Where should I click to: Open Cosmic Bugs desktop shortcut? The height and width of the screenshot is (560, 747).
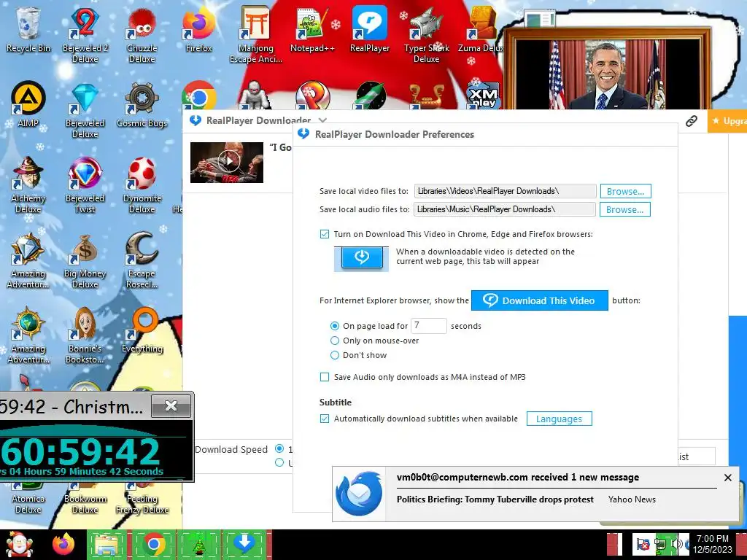[142, 104]
